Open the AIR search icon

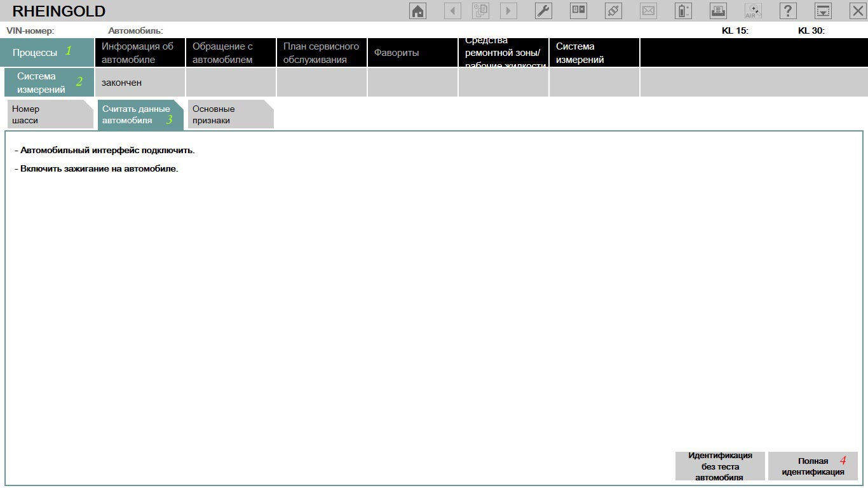click(753, 11)
